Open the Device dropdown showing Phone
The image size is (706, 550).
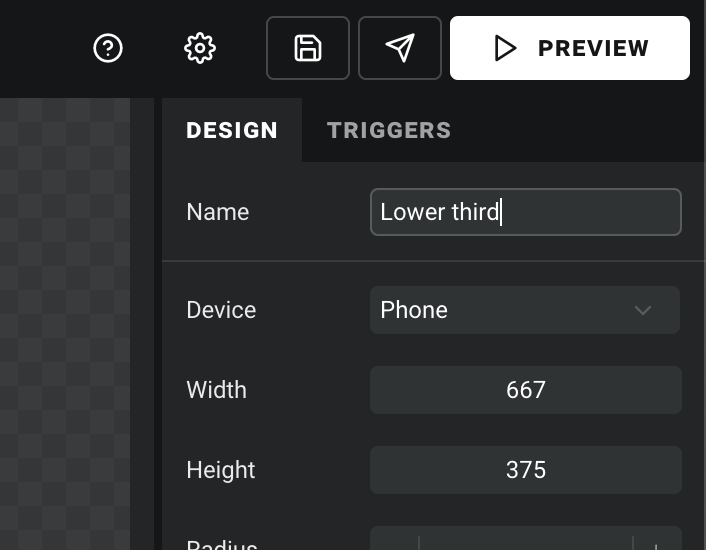525,310
